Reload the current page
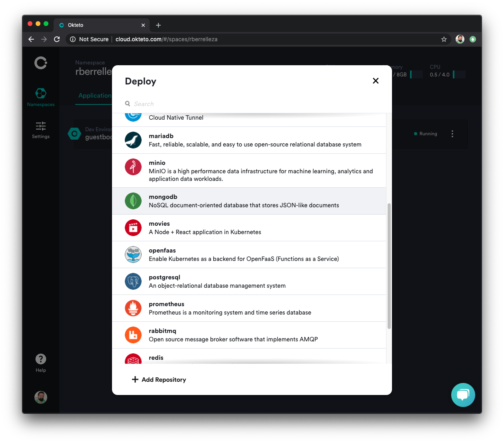 coord(57,39)
